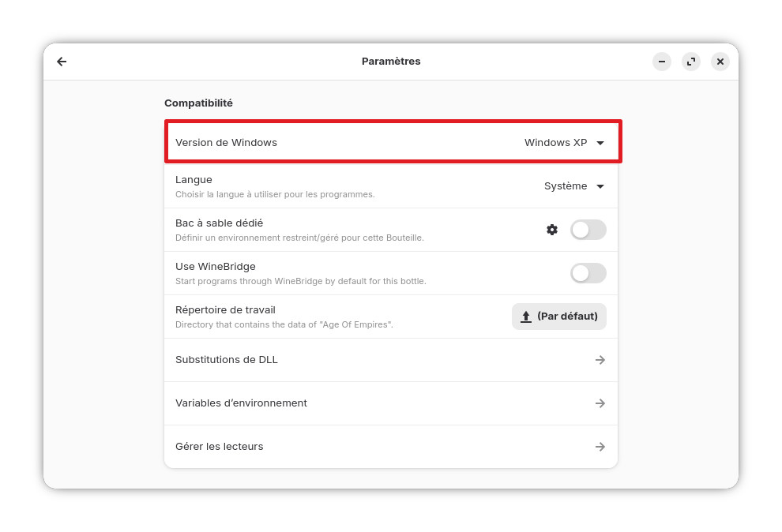Click the Paramètres title in header bar
Viewport: 782px width, 532px height.
(x=391, y=62)
